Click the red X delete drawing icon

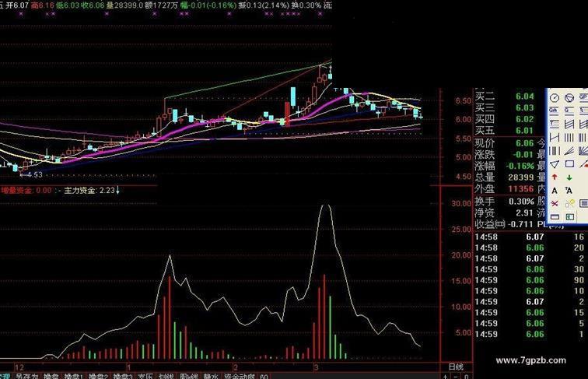click(x=555, y=204)
